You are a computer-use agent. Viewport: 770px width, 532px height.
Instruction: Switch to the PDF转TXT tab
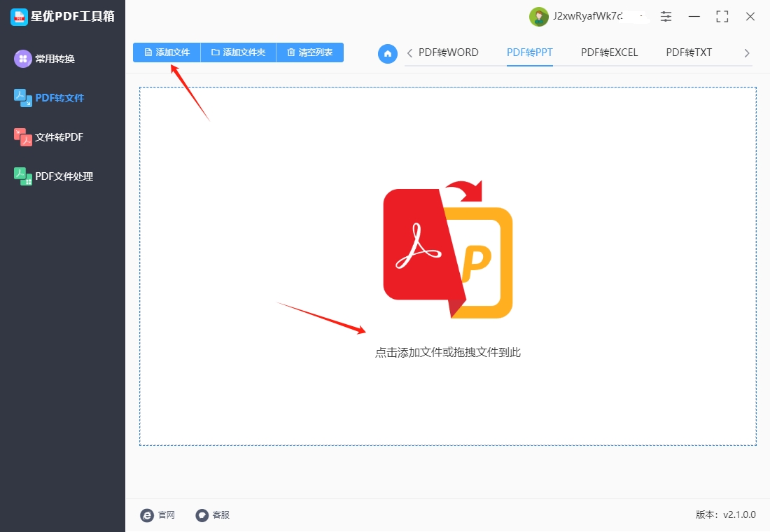pyautogui.click(x=689, y=52)
